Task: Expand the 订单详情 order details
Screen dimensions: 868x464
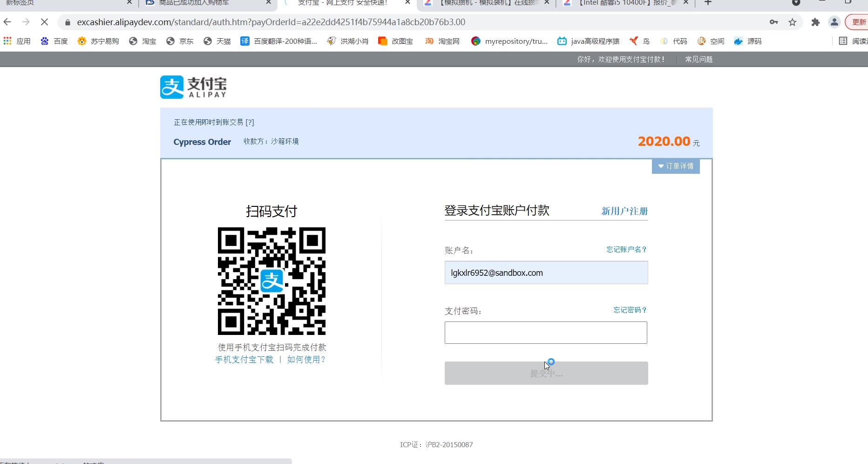Action: [676, 166]
